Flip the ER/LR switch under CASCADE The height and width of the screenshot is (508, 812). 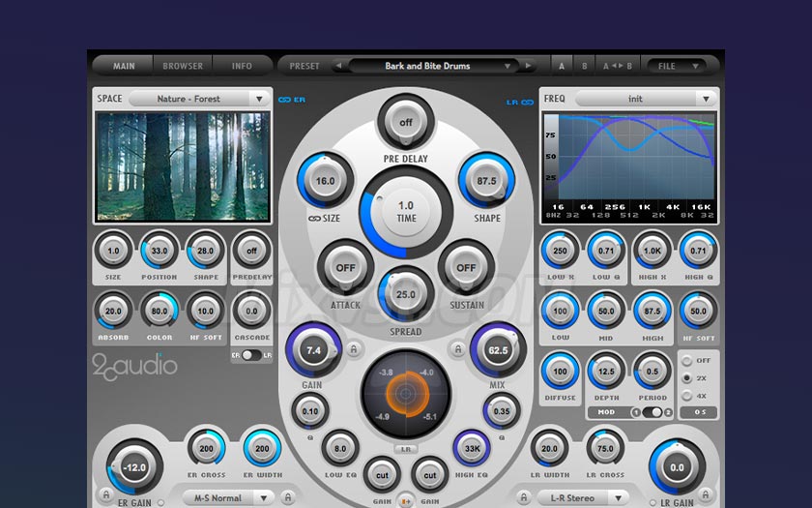click(251, 355)
